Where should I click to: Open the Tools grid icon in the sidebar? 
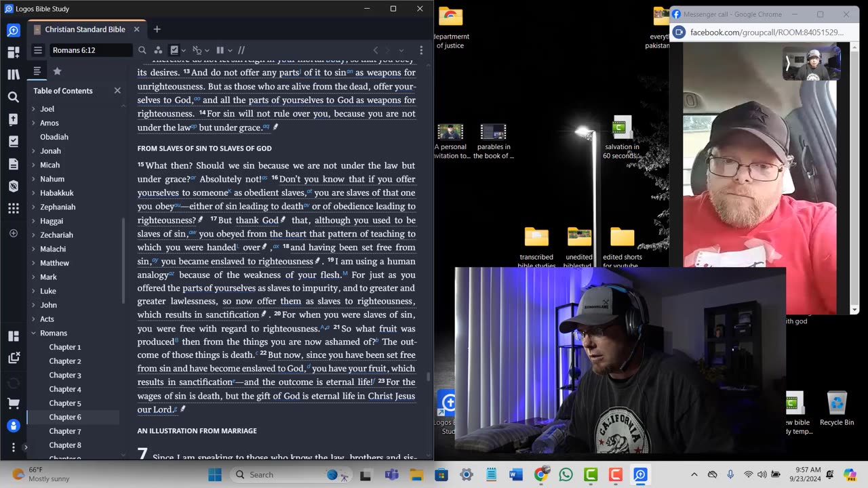tap(14, 209)
